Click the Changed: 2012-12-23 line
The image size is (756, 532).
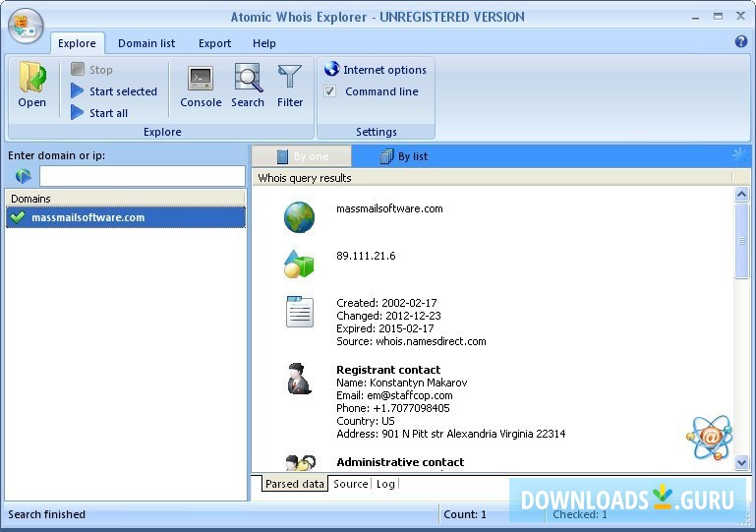point(388,316)
